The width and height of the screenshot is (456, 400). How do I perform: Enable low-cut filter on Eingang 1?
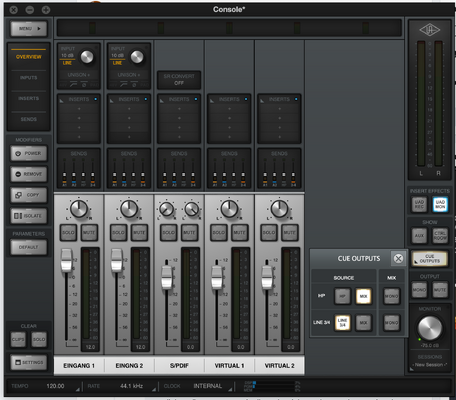(74, 85)
